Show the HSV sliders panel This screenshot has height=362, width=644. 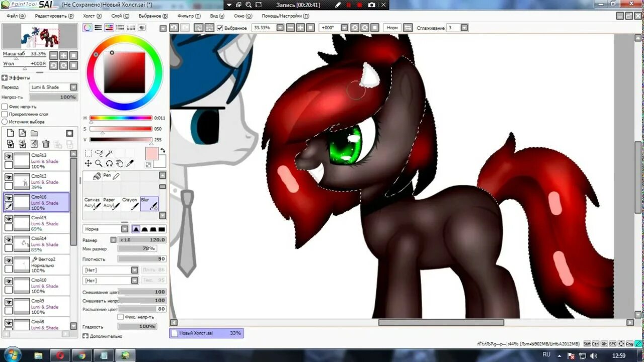(109, 28)
